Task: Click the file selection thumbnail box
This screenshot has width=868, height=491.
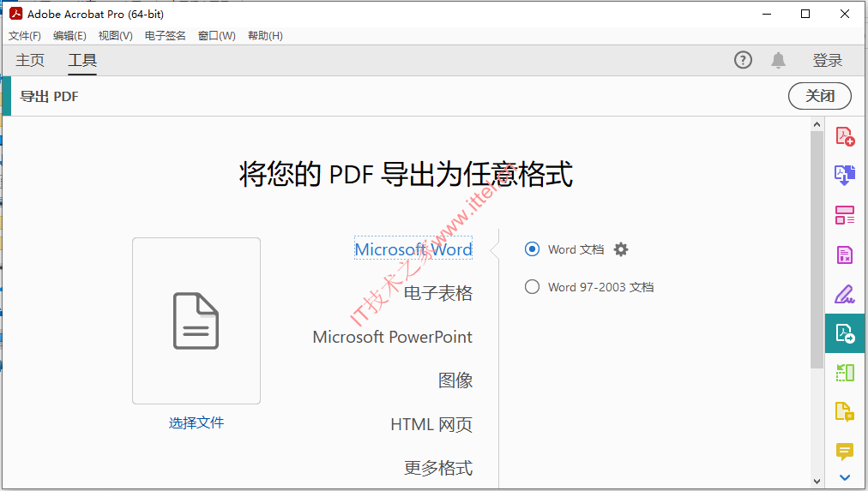Action: tap(196, 320)
